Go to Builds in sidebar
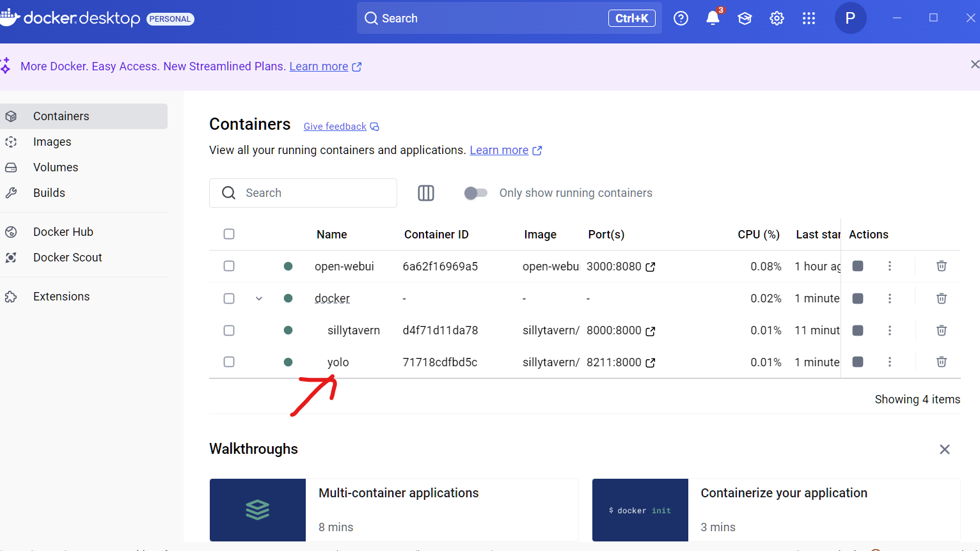 [84, 193]
